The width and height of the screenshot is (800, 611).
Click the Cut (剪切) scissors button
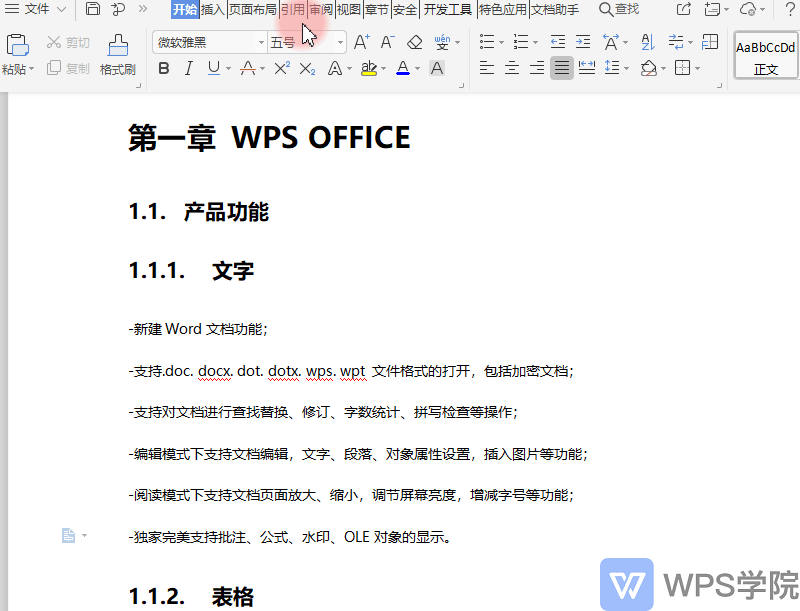coord(68,42)
